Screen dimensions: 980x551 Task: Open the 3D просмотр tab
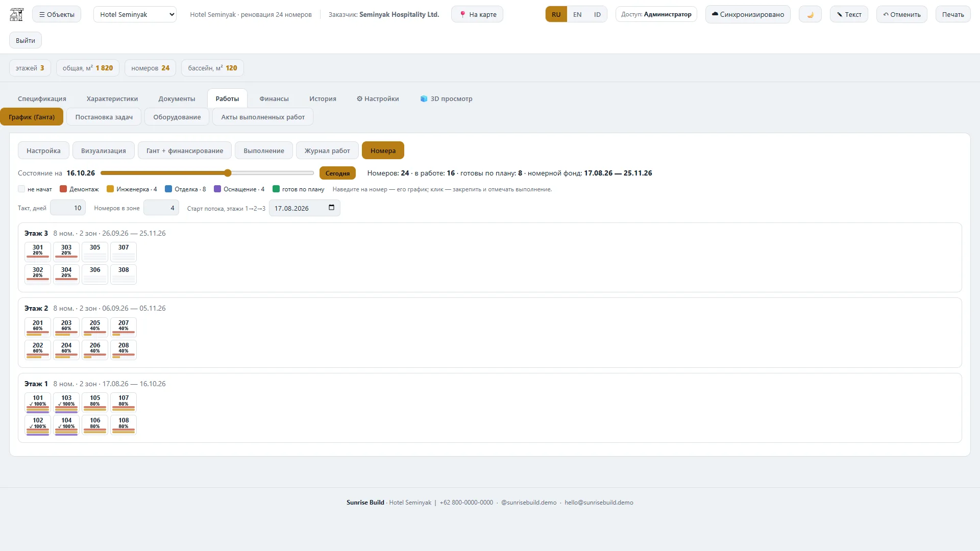coord(446,98)
